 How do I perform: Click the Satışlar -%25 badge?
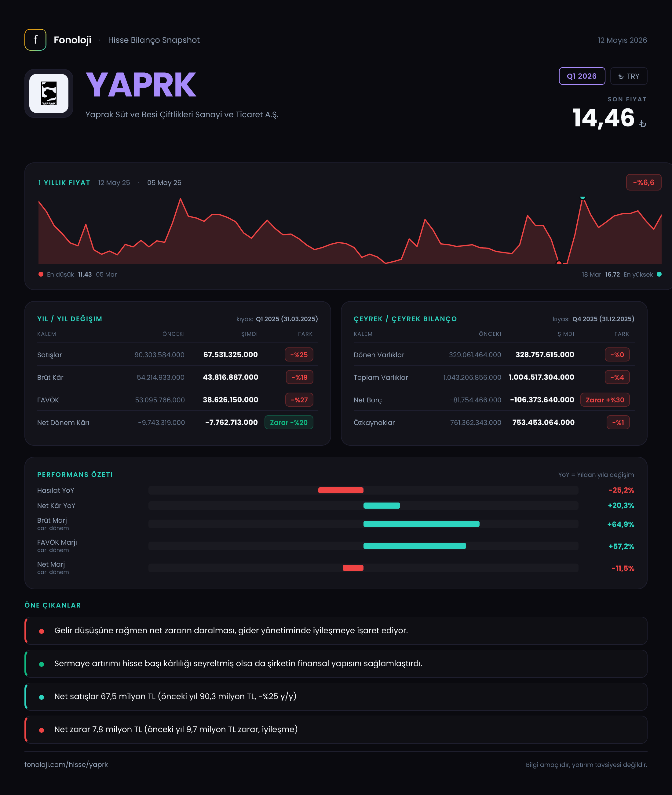click(x=299, y=354)
